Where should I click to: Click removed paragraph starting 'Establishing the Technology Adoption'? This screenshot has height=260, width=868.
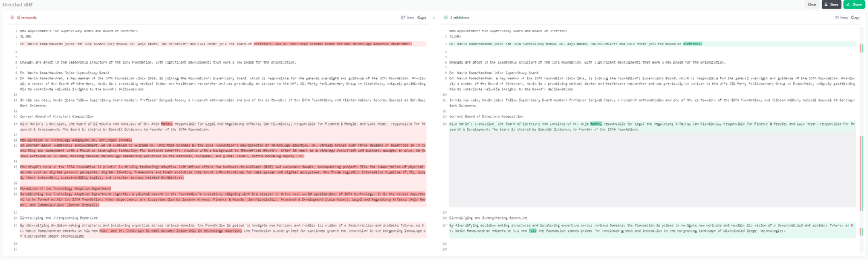(223, 200)
